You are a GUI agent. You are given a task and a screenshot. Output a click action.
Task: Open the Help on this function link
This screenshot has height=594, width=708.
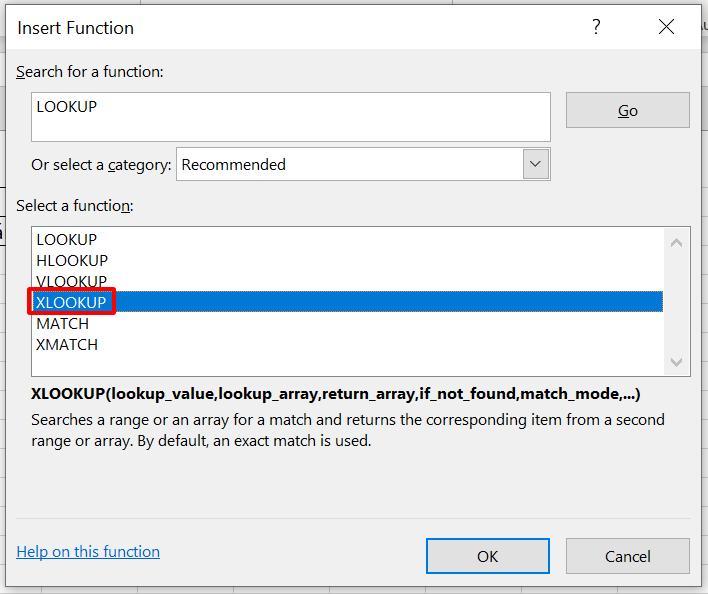pos(88,552)
